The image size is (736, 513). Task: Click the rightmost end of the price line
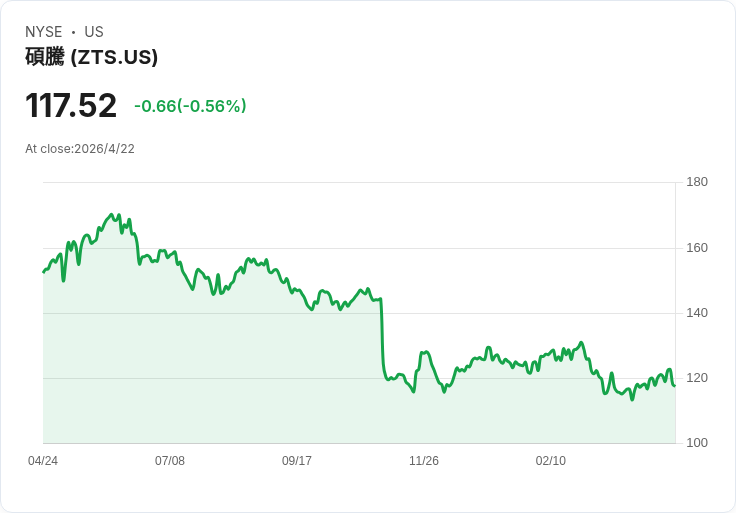674,385
